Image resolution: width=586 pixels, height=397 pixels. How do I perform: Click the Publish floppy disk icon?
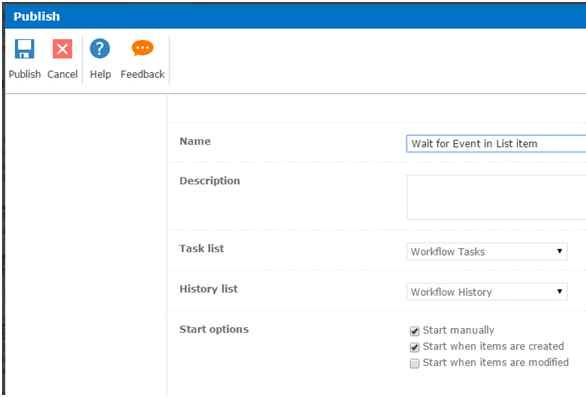(25, 49)
